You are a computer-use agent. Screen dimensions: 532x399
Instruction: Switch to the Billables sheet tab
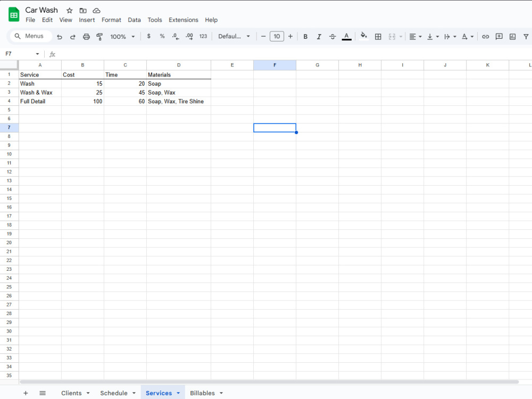[x=202, y=393]
